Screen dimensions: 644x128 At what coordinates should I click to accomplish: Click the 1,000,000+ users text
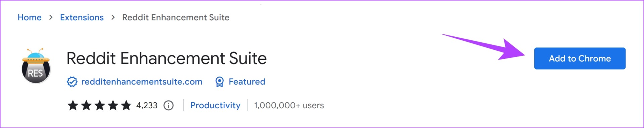click(x=289, y=106)
